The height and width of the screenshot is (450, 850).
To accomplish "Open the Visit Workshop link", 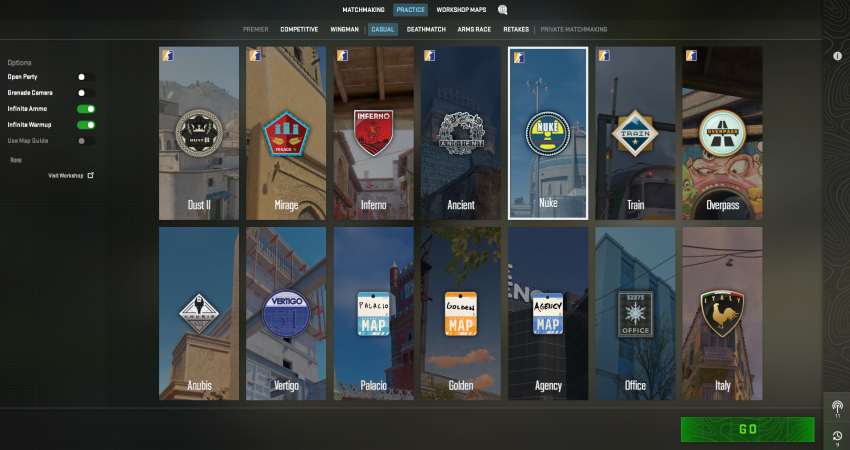I will [x=65, y=175].
